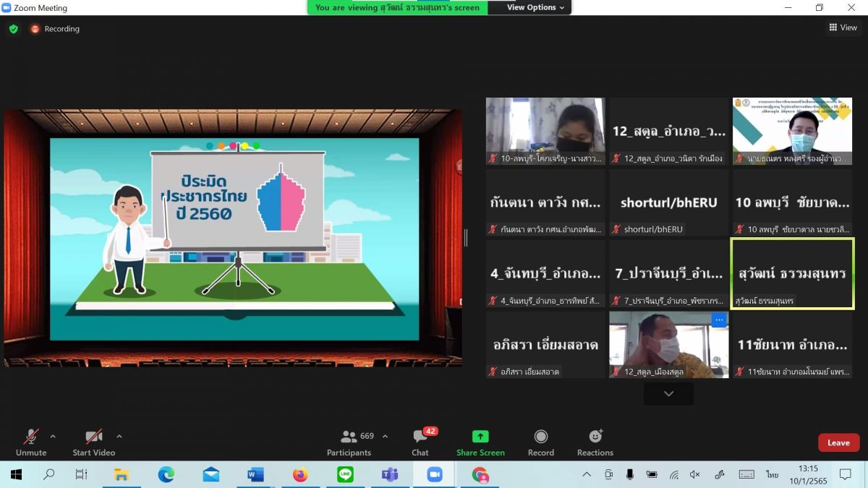Show next page of participant videos

(668, 394)
